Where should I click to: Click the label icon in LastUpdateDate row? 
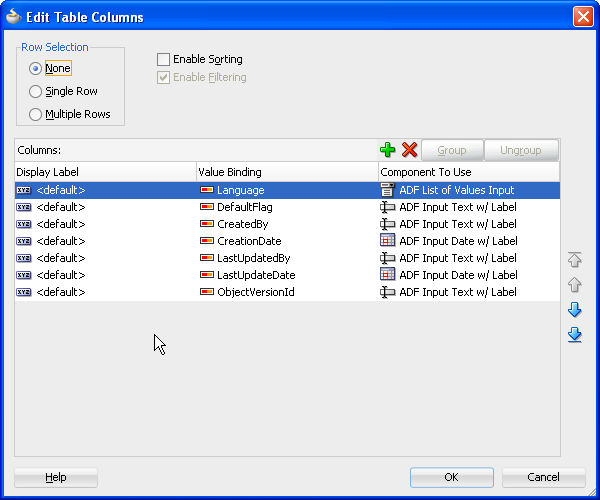tap(24, 275)
